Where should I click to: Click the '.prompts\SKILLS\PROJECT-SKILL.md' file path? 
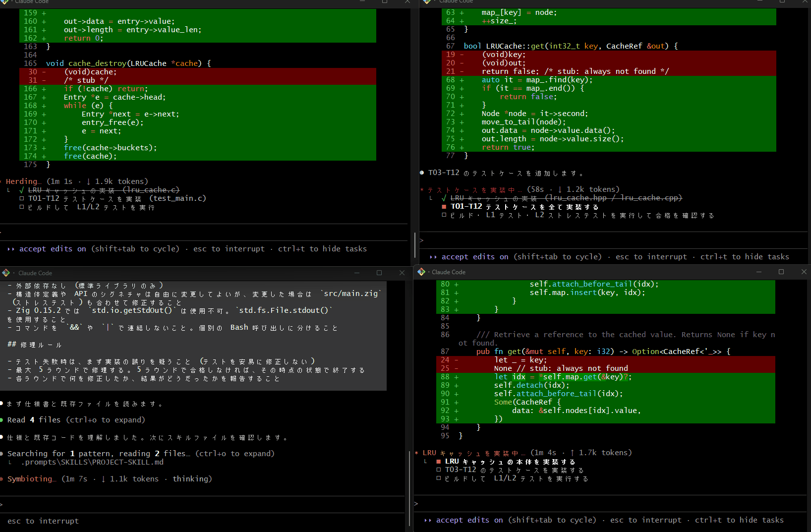(92, 462)
